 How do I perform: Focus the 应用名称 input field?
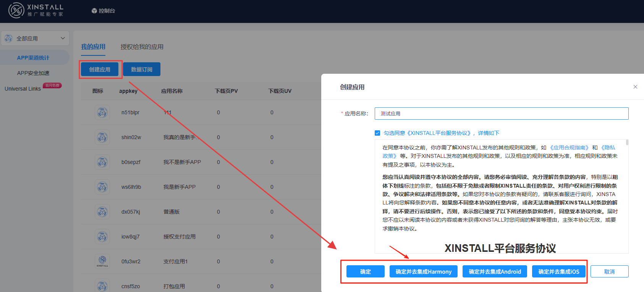[502, 114]
